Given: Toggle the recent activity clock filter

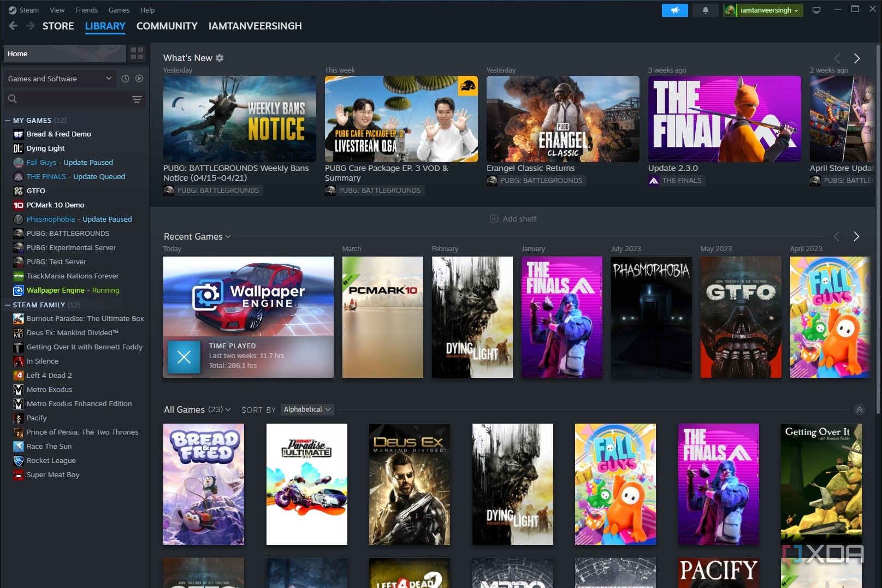Looking at the screenshot, I should point(125,79).
